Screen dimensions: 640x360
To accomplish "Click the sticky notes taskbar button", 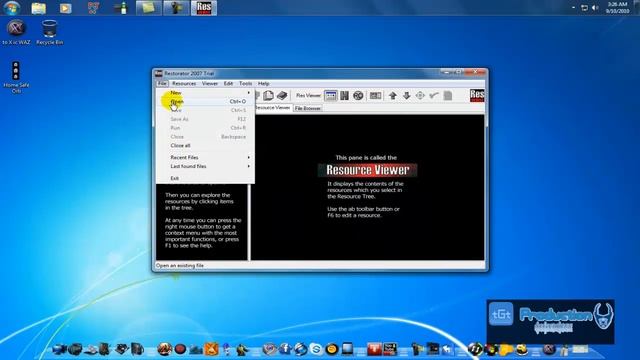I will click(x=149, y=8).
